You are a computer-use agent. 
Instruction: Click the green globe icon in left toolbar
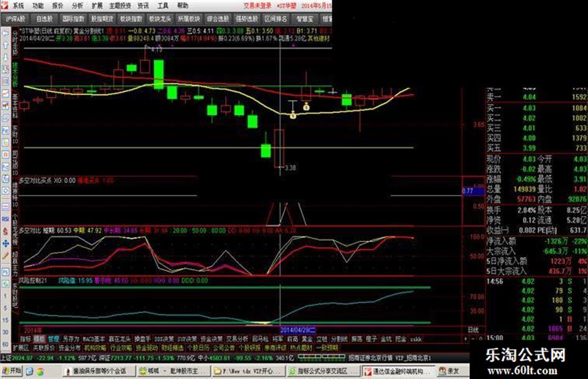(x=5, y=284)
